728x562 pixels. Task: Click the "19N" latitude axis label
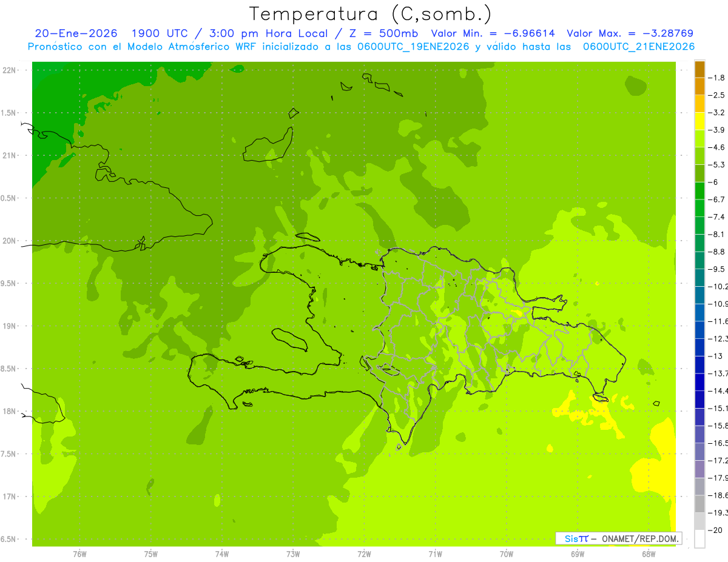(x=10, y=326)
